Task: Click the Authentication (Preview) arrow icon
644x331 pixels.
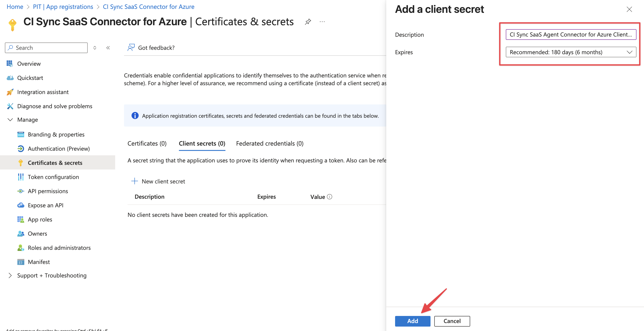Action: [21, 149]
